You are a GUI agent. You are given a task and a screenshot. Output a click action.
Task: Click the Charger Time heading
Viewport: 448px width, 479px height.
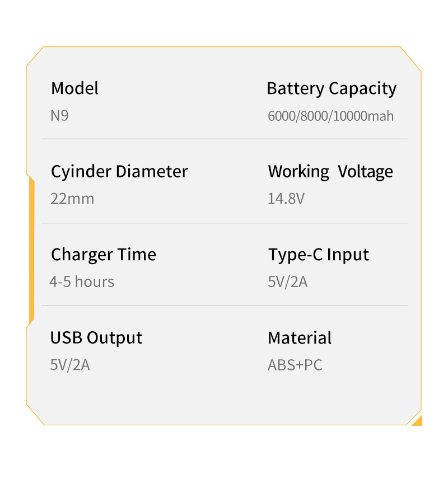click(x=104, y=255)
